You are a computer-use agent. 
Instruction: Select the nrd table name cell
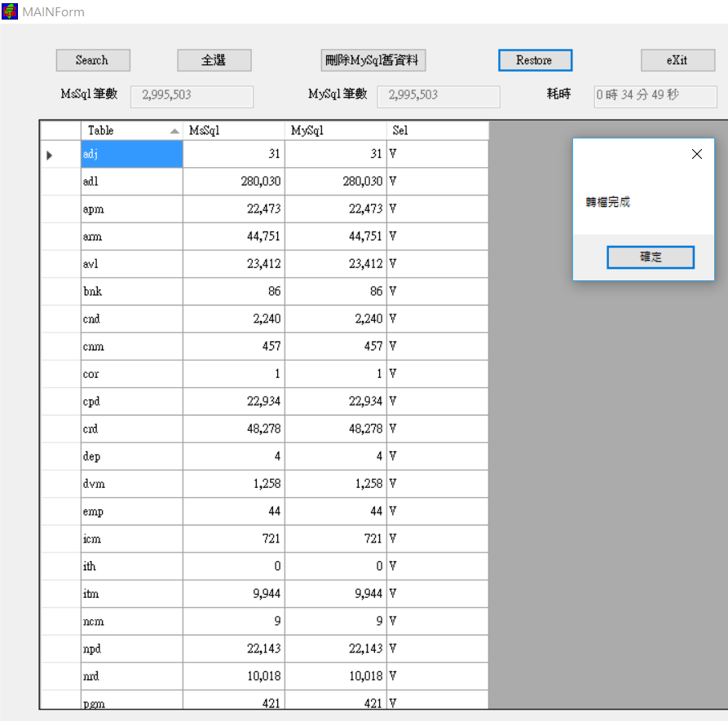click(x=132, y=676)
